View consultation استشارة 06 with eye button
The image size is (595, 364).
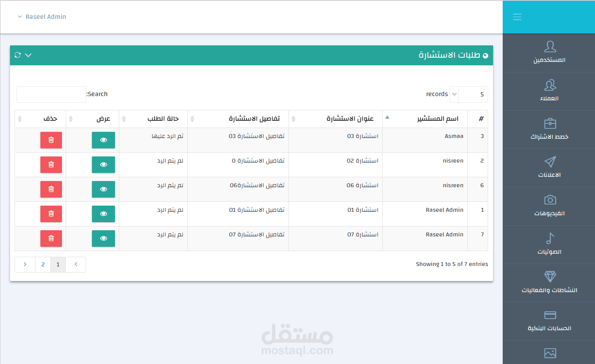103,189
